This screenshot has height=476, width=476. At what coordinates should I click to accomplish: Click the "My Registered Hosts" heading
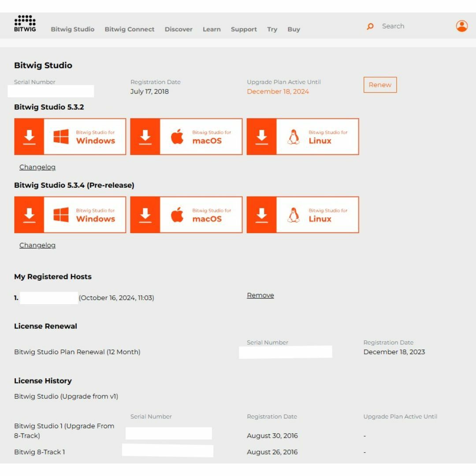coord(53,276)
